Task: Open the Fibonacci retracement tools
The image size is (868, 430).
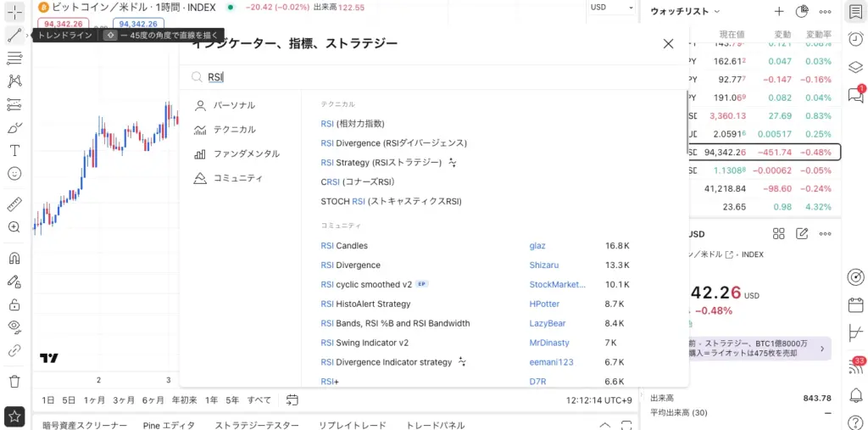Action: [x=15, y=59]
